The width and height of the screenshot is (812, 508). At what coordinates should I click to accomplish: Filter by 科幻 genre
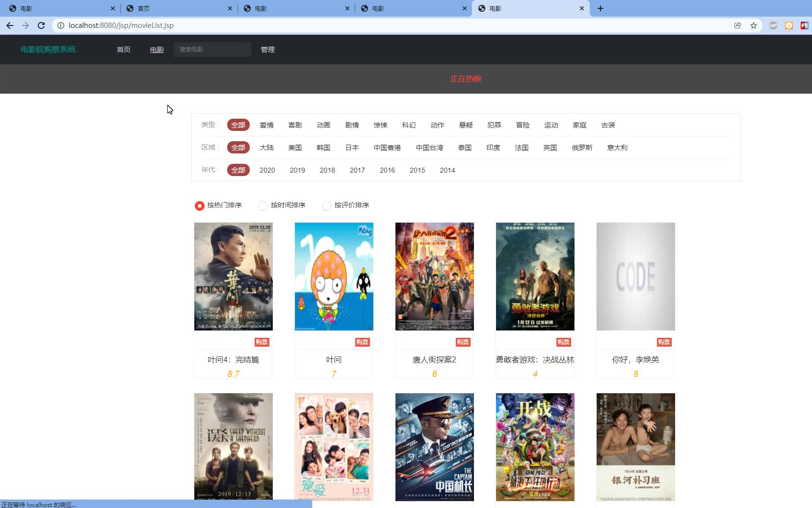pos(409,125)
